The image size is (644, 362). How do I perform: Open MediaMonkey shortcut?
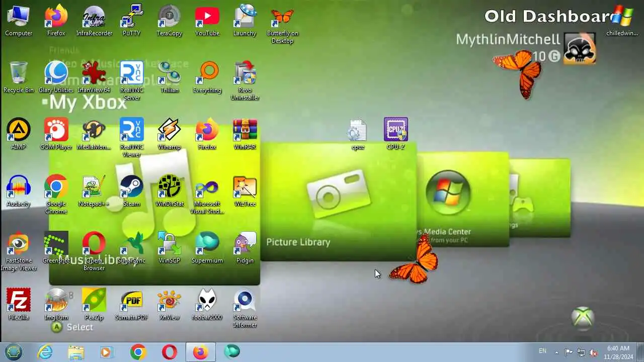coord(94,135)
